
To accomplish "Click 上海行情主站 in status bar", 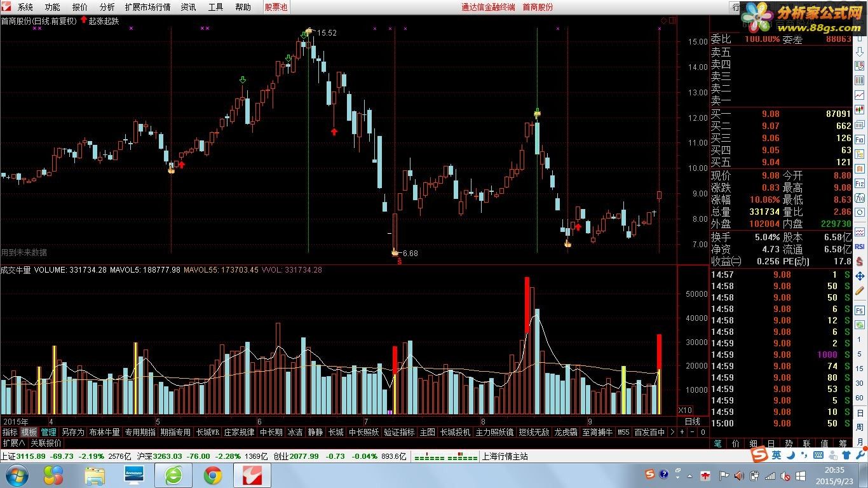I will [x=505, y=456].
